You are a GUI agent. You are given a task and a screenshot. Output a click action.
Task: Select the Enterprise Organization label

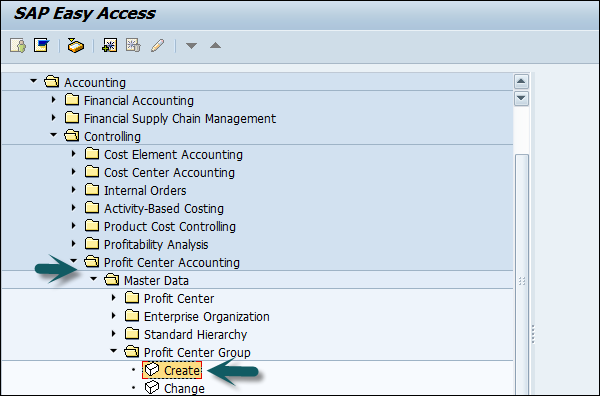pyautogui.click(x=207, y=316)
